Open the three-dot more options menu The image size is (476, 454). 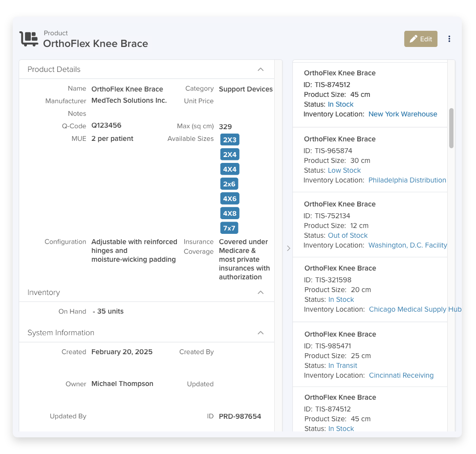pyautogui.click(x=449, y=39)
